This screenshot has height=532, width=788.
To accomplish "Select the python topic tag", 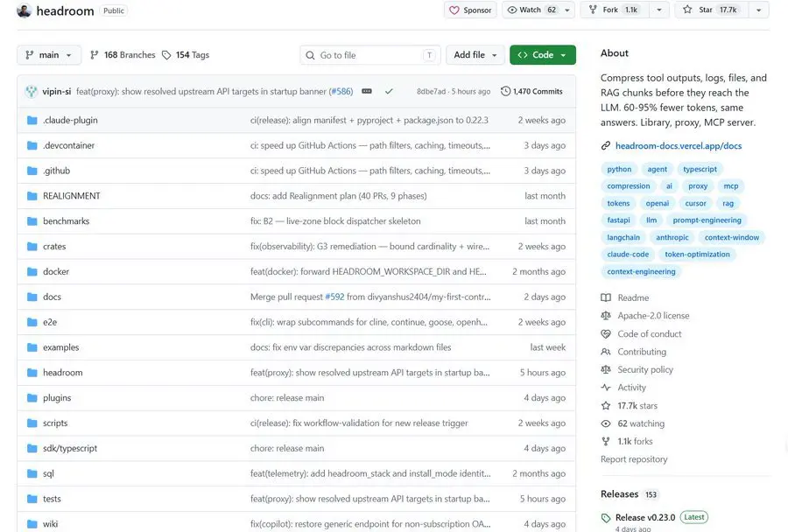I will [x=619, y=169].
